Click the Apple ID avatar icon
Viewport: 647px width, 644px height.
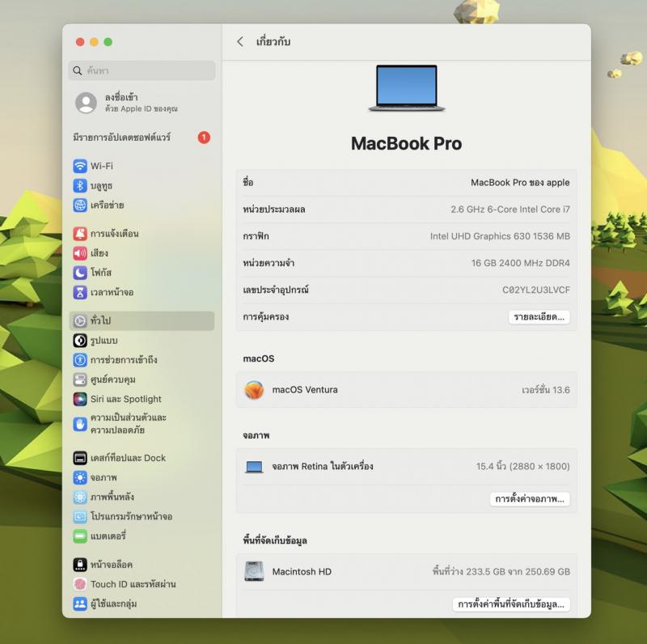(x=86, y=103)
